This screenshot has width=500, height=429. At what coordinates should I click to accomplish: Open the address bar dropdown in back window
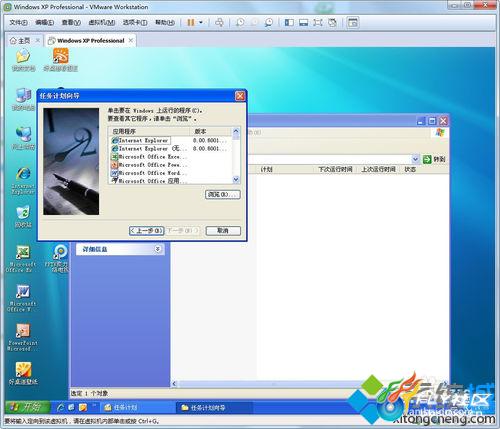point(415,159)
